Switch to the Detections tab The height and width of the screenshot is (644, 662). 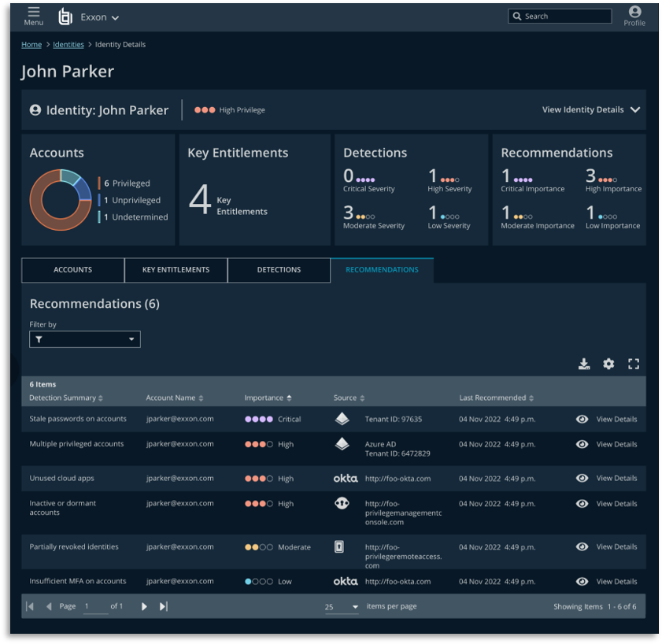pyautogui.click(x=279, y=270)
